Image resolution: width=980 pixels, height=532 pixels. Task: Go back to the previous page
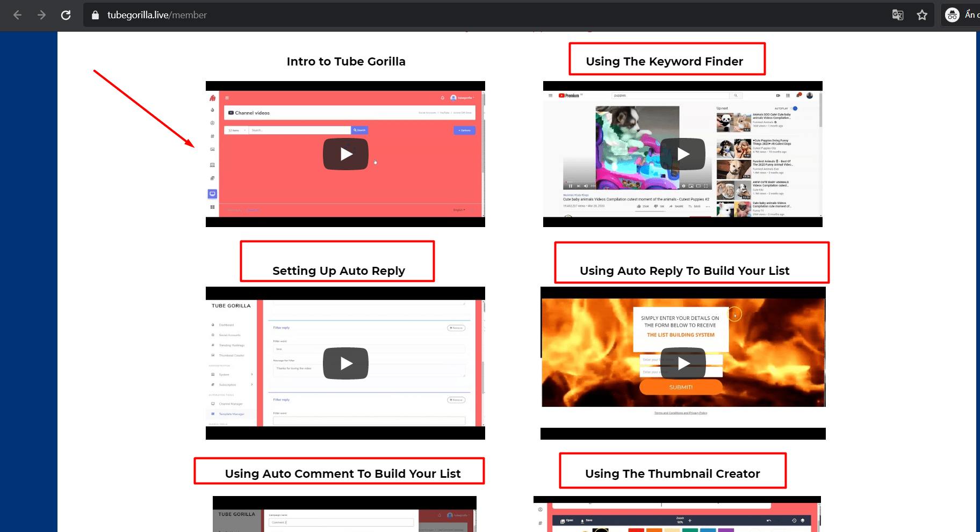pos(17,15)
